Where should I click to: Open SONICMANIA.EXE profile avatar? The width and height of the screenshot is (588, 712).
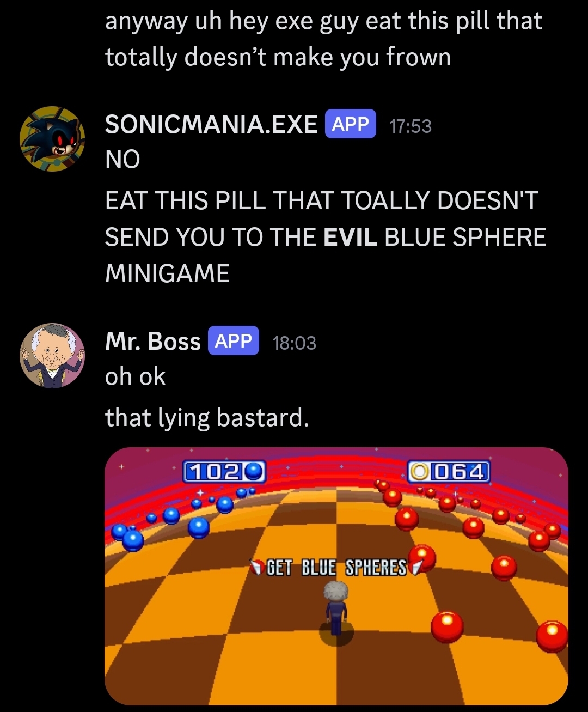point(52,139)
